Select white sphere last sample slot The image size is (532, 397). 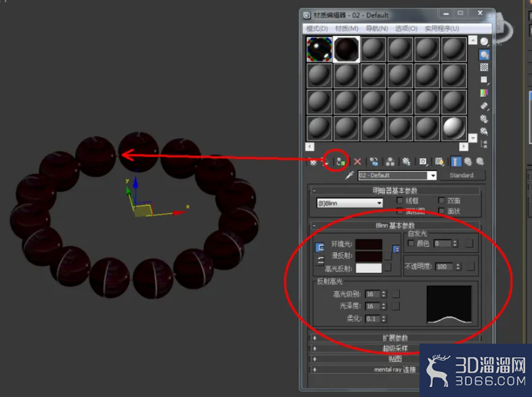point(454,128)
